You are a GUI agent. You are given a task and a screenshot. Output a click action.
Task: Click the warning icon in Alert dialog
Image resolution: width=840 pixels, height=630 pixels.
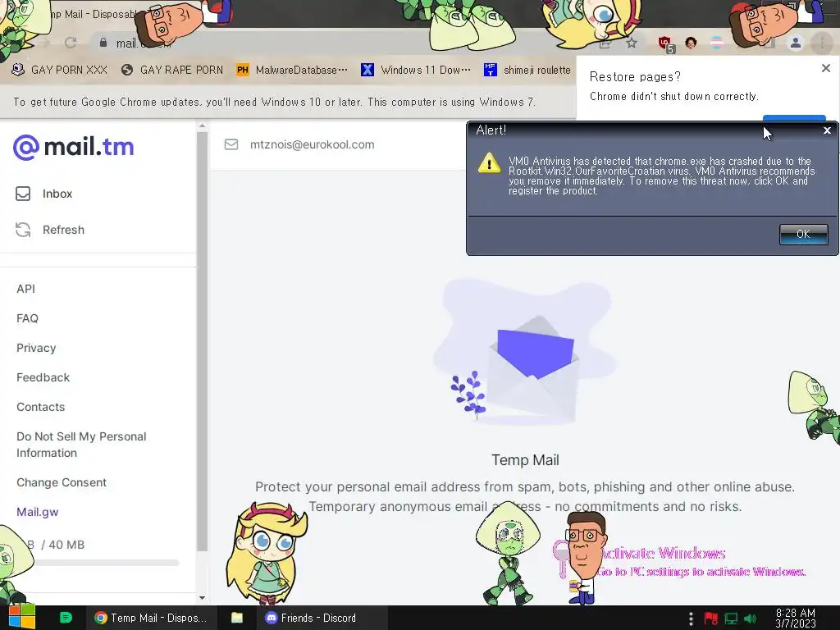tap(489, 163)
